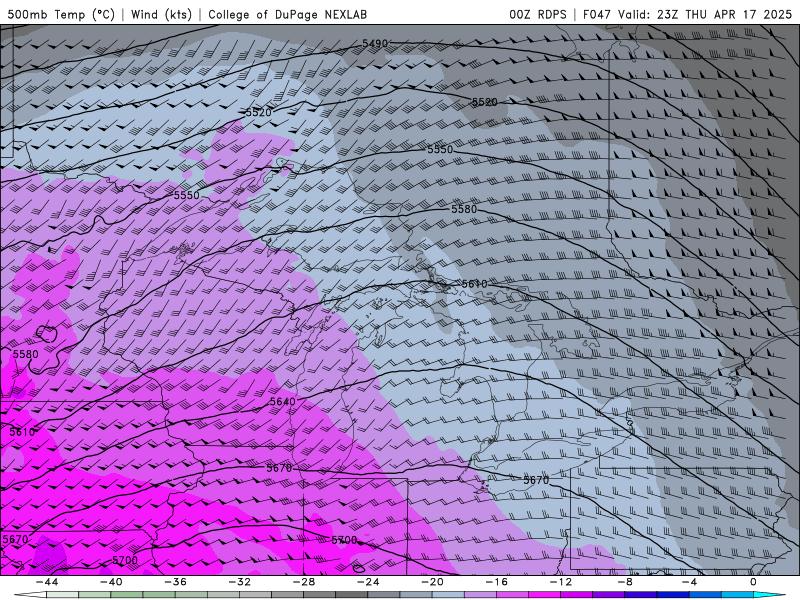The height and width of the screenshot is (600, 800).
Task: Click the -32 color scale value
Action: point(239,582)
